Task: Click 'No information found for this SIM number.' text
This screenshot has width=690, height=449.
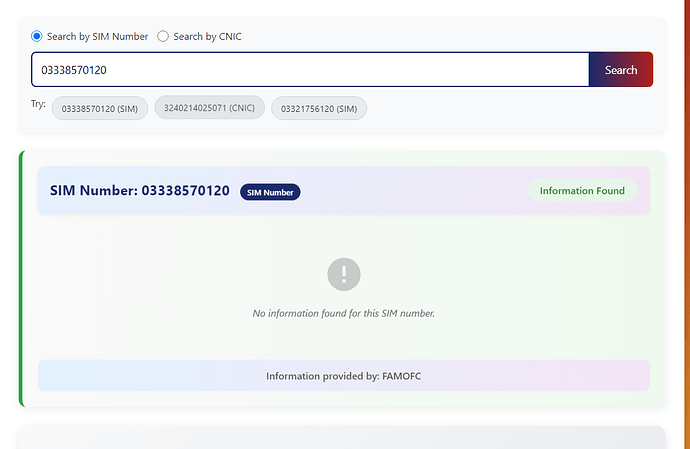Action: click(x=344, y=313)
